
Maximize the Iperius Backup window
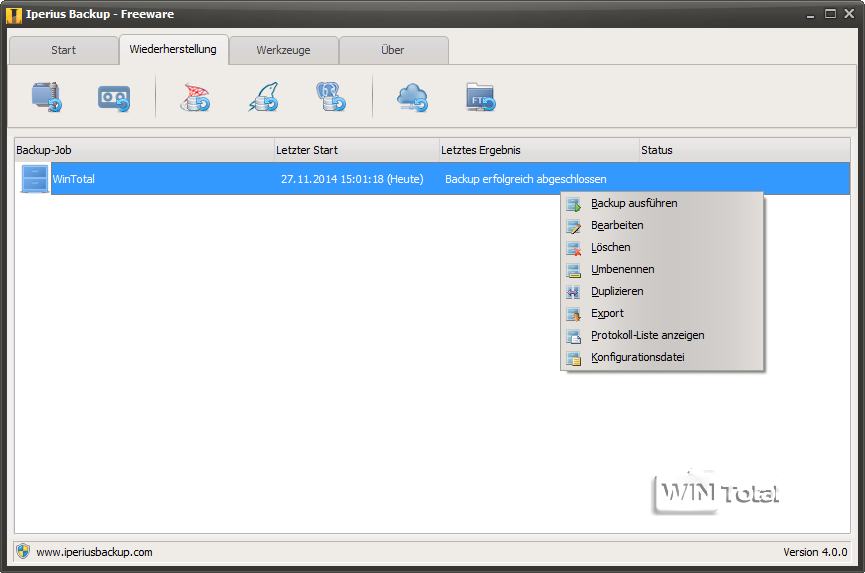[830, 14]
